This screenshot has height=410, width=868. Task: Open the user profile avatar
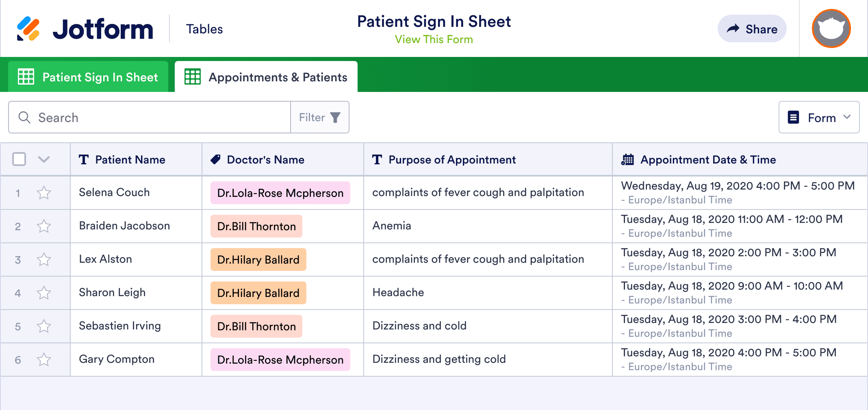tap(831, 28)
